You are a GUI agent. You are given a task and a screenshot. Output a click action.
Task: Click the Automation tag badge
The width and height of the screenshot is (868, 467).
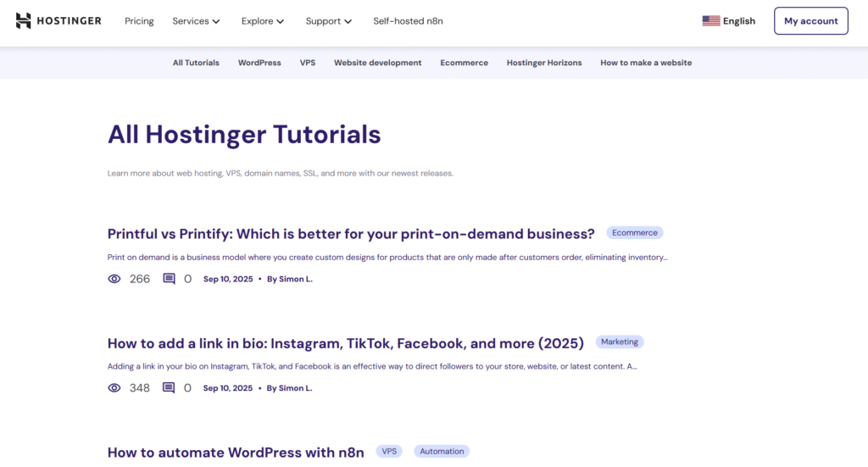tap(442, 452)
